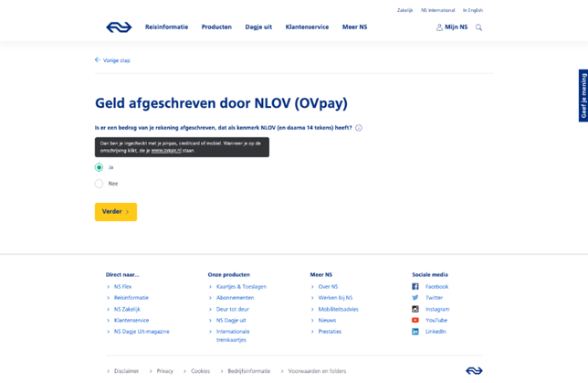Open Abonnementen footer link
588x383 pixels.
235,298
